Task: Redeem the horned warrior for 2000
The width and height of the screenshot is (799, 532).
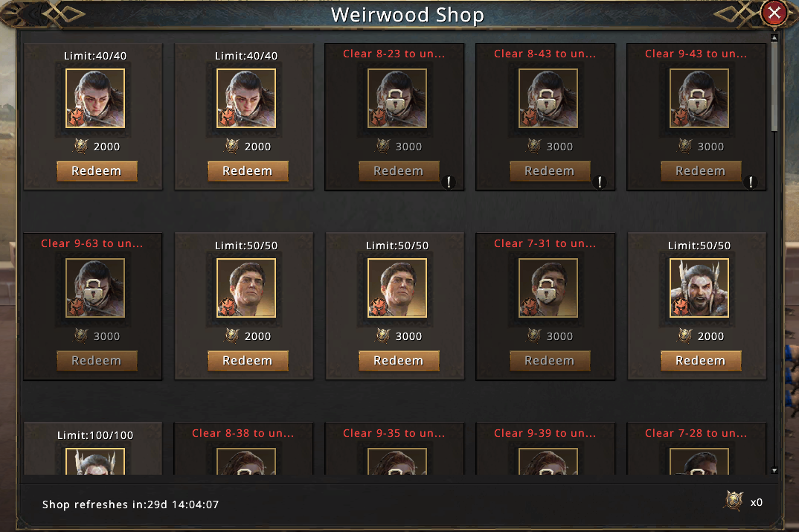Action: point(701,360)
